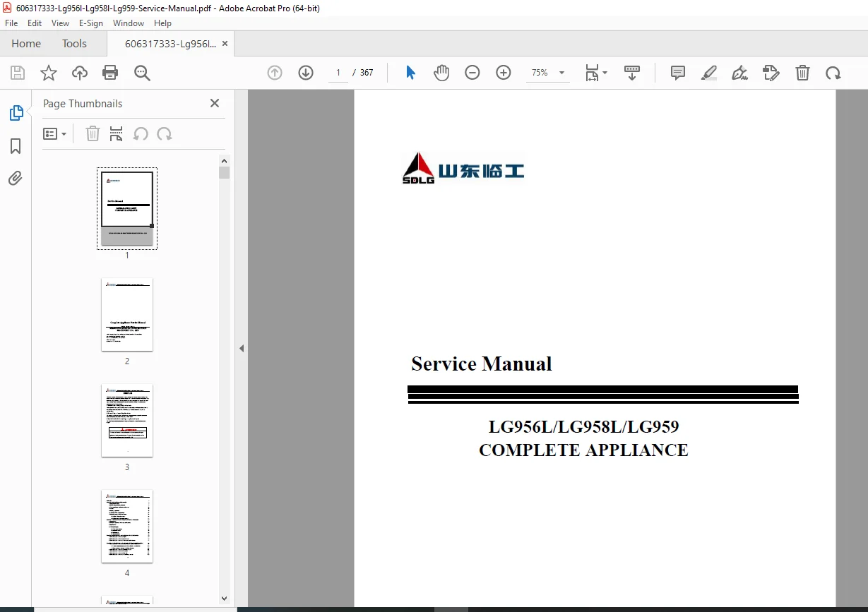This screenshot has height=612, width=868.
Task: Open the Help menu
Action: coord(162,23)
